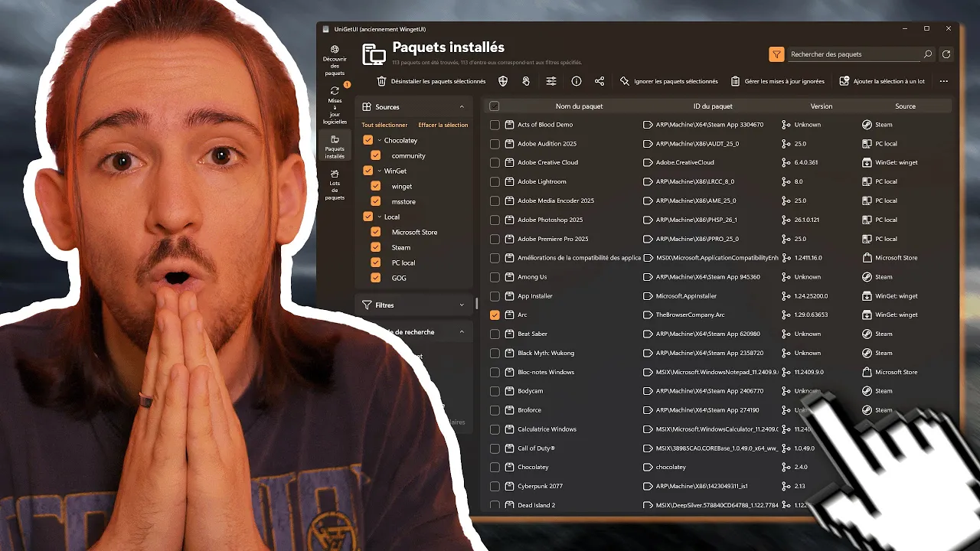Toggle the Steam source checkbox
The image size is (980, 551).
click(375, 247)
